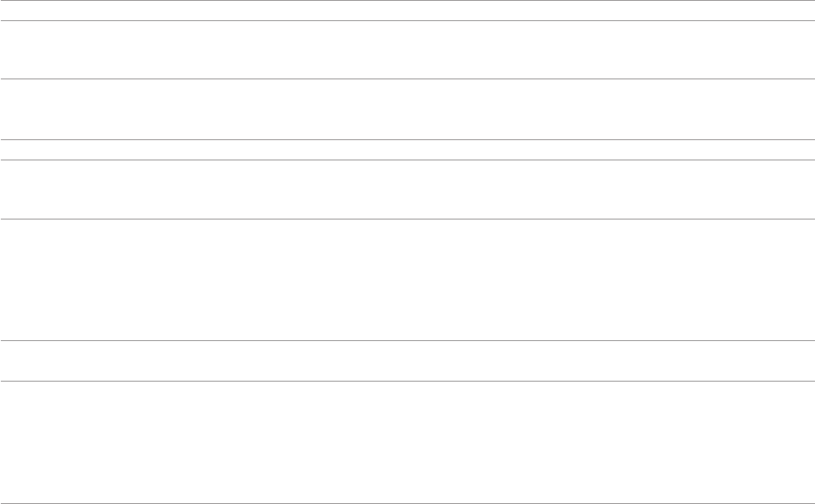This screenshot has height=504, width=815.
Task: Click the fifth blank row from the top
Action: pyautogui.click(x=407, y=189)
